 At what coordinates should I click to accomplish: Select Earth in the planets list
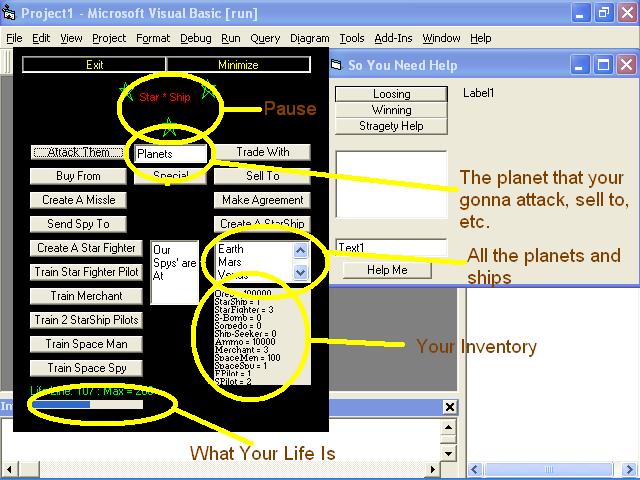tap(231, 249)
